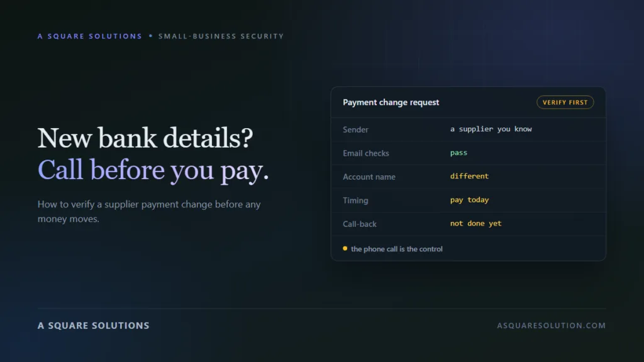
Task: Click the 'not done yet' value
Action: click(475, 223)
